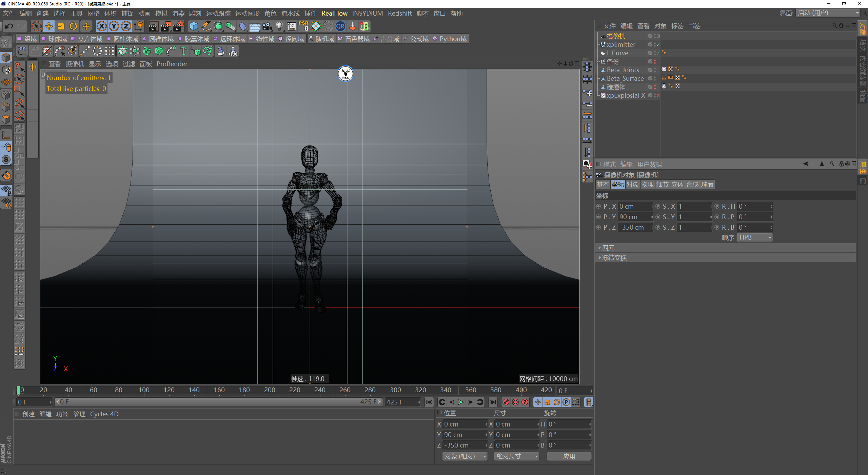Click the 球体域 field button

pos(54,39)
